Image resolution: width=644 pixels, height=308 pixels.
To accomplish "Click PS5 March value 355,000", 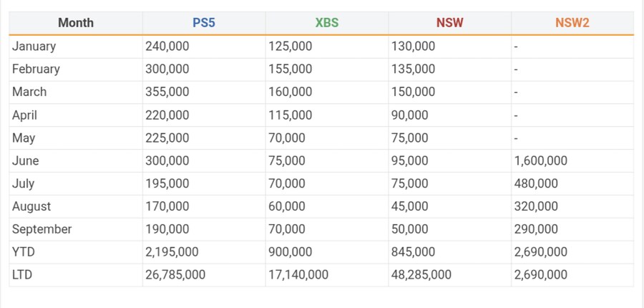I will tap(167, 92).
